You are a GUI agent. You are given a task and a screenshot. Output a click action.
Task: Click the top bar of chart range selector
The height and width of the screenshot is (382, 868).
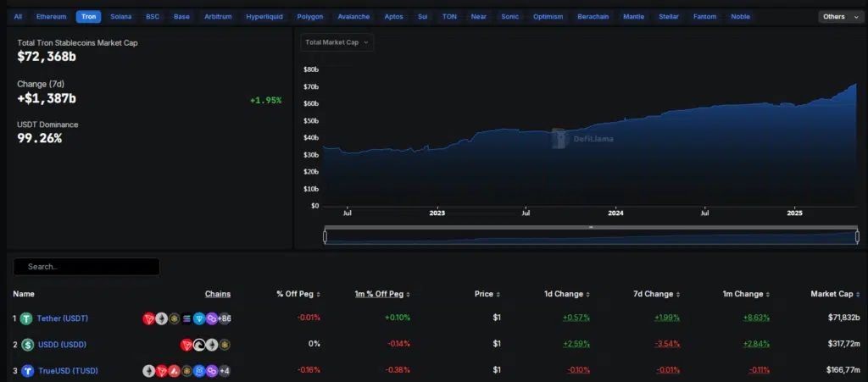pyautogui.click(x=591, y=227)
